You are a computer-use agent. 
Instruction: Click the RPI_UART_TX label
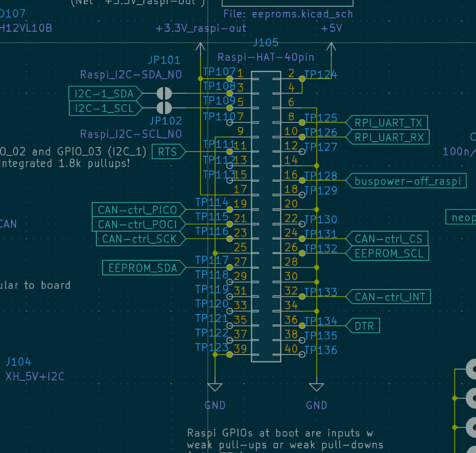(x=388, y=123)
